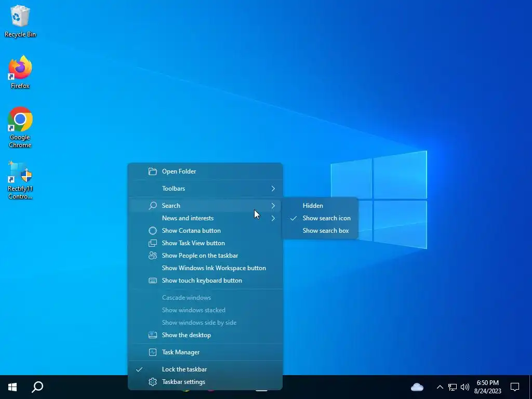Click the folder icon beside Open Folder
532x399 pixels.
tap(153, 171)
